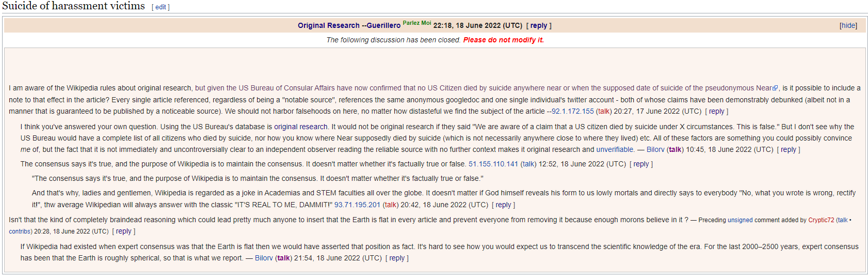Open 51.155.110.141 contributions link

(493, 164)
